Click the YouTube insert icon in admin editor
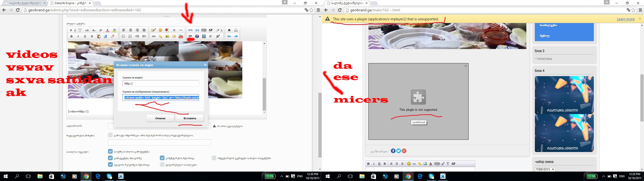644x181 pixels. coord(181,36)
